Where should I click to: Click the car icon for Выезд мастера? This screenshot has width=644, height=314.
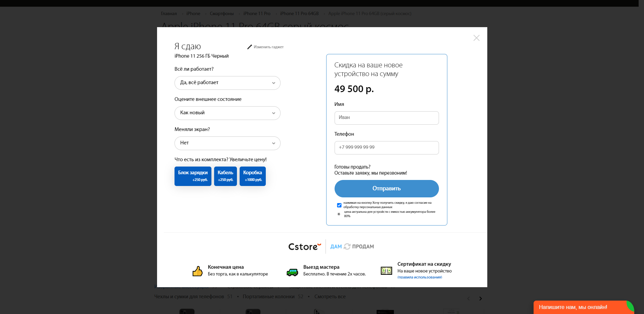pos(292,272)
